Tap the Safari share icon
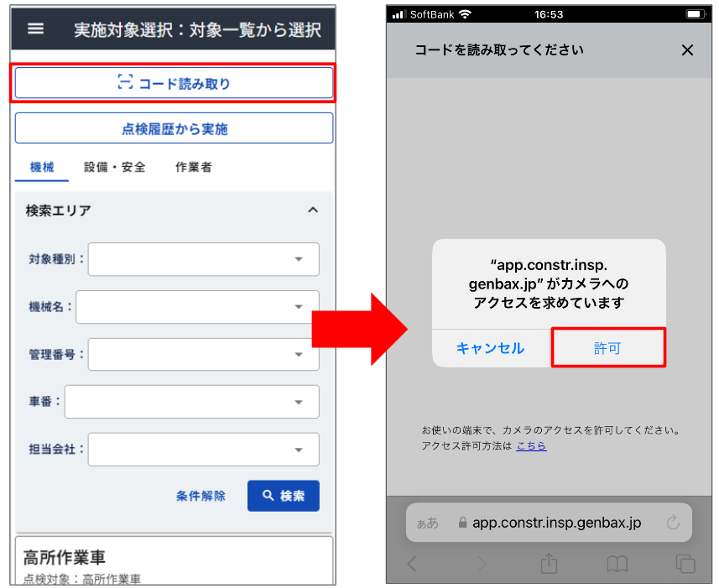 [x=549, y=563]
